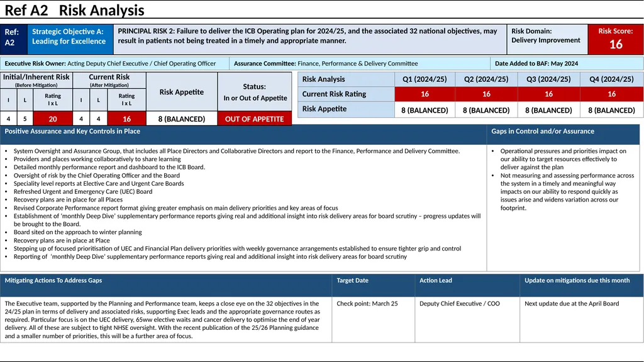Select the 'Detailed monthly performance report' bullet

109,167
